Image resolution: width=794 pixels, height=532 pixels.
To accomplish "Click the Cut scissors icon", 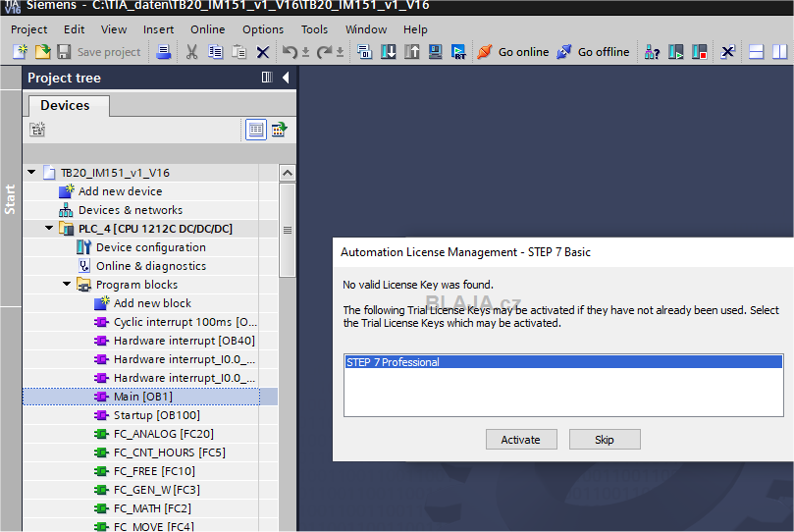I will point(192,52).
